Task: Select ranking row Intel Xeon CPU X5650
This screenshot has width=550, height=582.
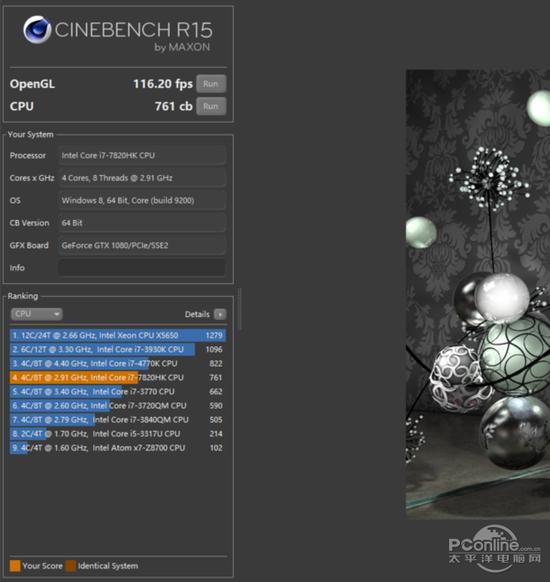Action: (x=118, y=336)
